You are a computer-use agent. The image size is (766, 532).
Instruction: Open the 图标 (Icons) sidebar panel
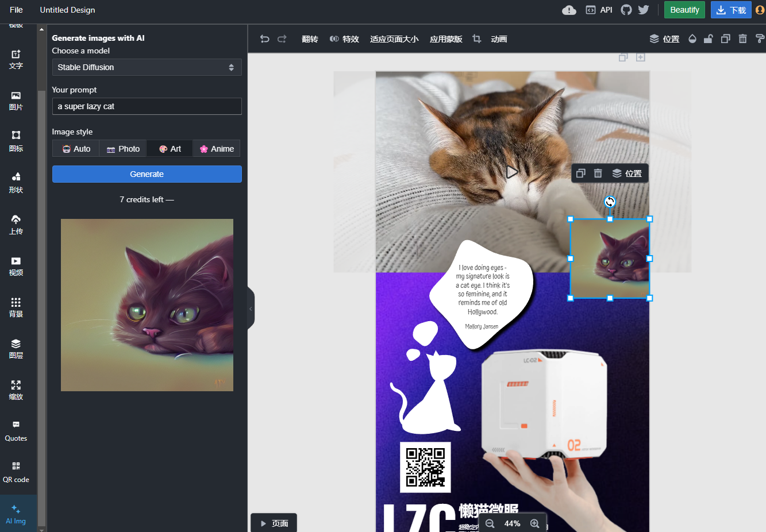coord(16,142)
